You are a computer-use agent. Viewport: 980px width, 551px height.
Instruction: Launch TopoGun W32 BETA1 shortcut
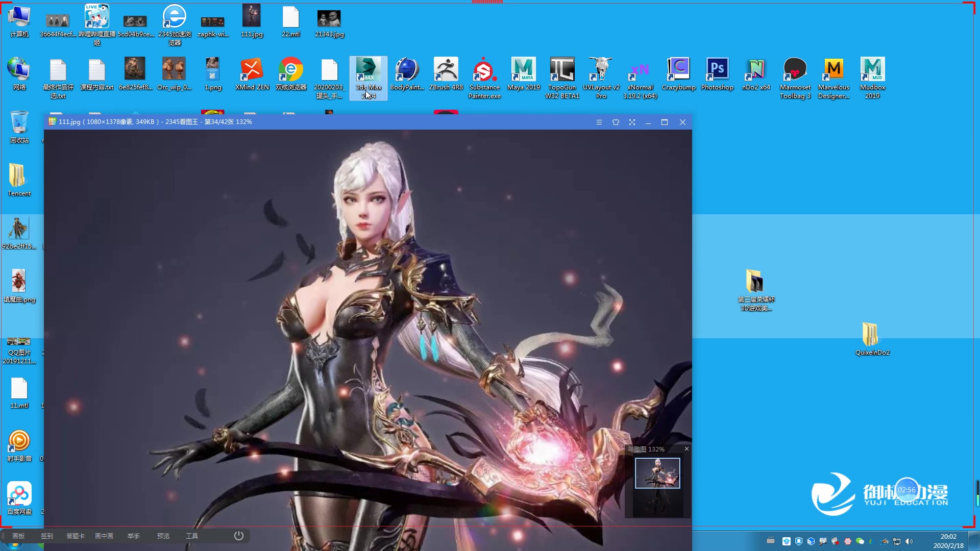[562, 78]
